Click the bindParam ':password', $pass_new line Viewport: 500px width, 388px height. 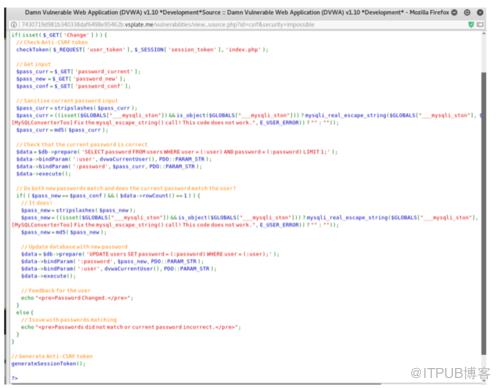112,261
